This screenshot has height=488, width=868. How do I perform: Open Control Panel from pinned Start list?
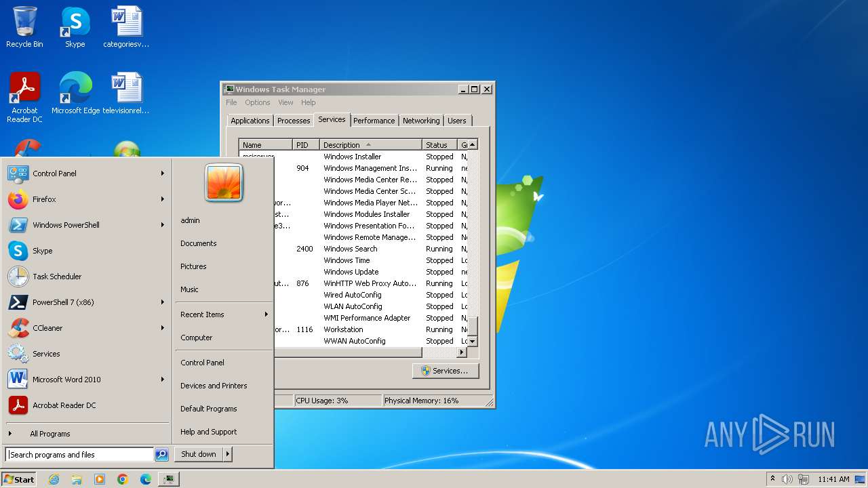pos(87,174)
